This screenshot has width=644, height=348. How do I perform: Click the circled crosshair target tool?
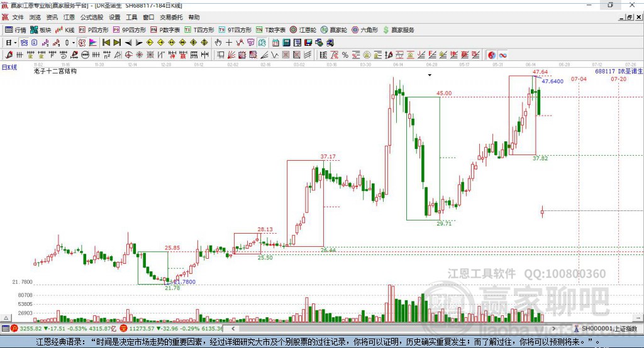[x=128, y=55]
